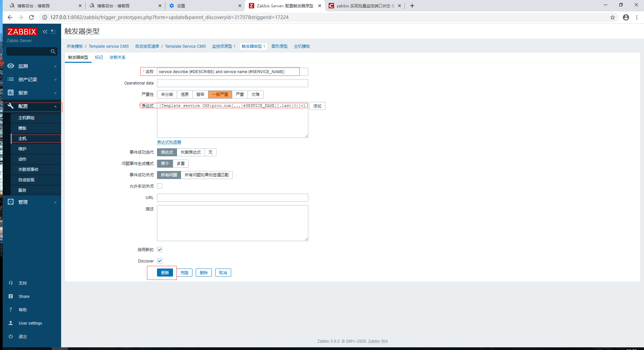Click the support headset icon

coord(11,283)
